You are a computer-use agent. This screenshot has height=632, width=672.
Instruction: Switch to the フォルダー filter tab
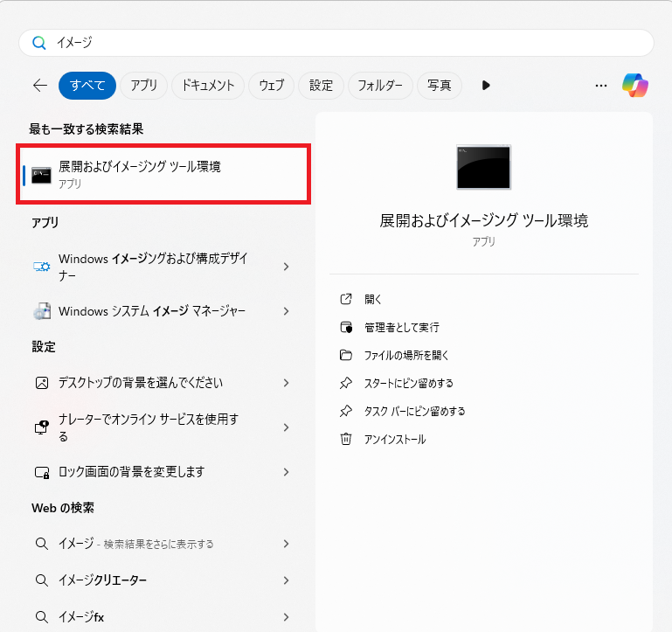(380, 86)
